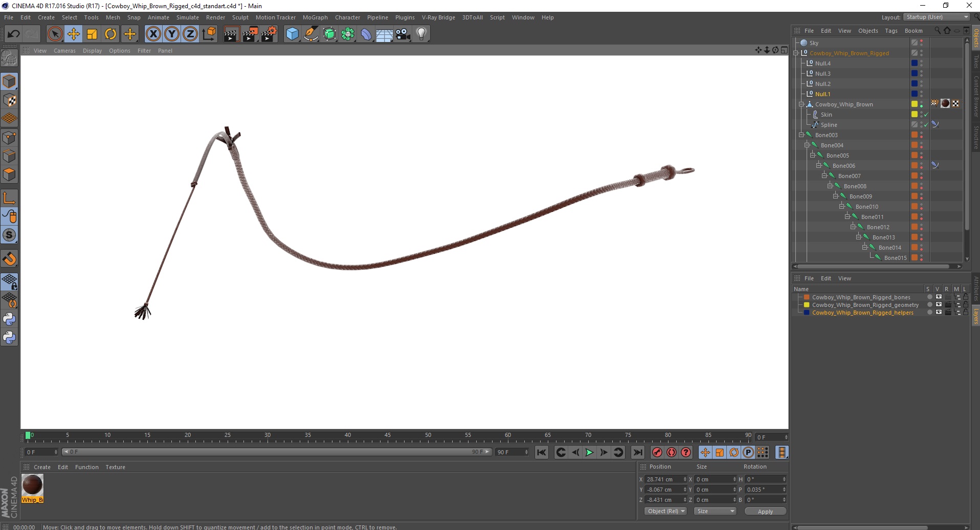The height and width of the screenshot is (530, 980).
Task: Click Render View clapperboard icon
Action: coord(231,34)
